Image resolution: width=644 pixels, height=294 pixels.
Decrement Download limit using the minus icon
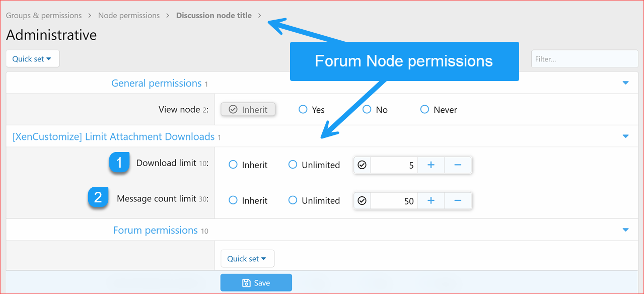pos(458,165)
